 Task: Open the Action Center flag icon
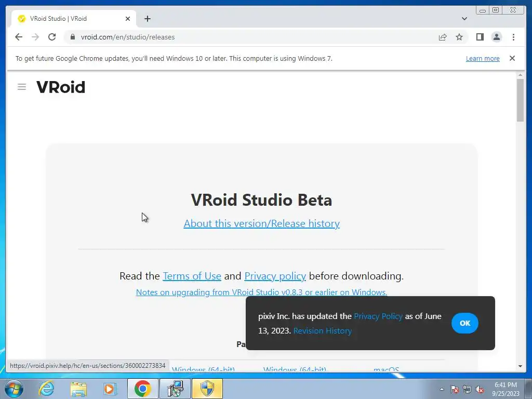coord(455,390)
